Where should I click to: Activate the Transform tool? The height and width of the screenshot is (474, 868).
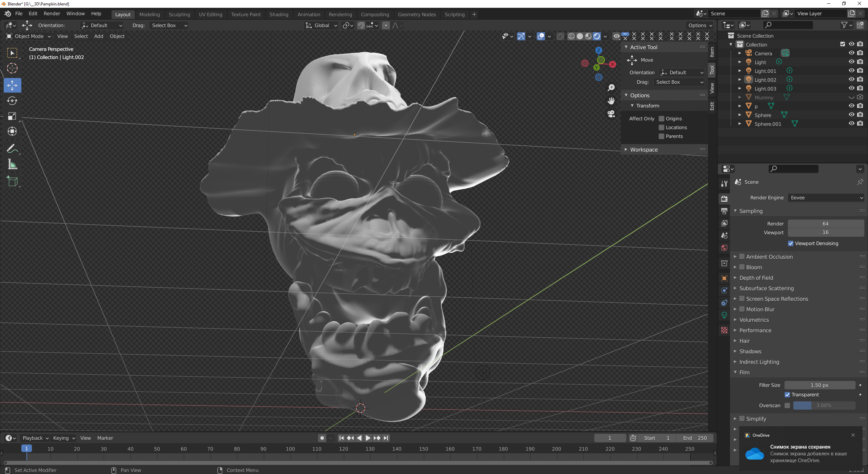(x=12, y=131)
